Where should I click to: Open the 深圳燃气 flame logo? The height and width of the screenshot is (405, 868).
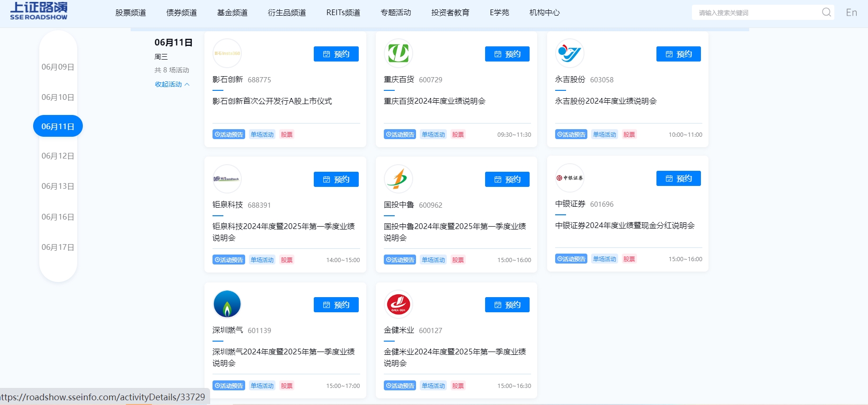[x=227, y=304]
